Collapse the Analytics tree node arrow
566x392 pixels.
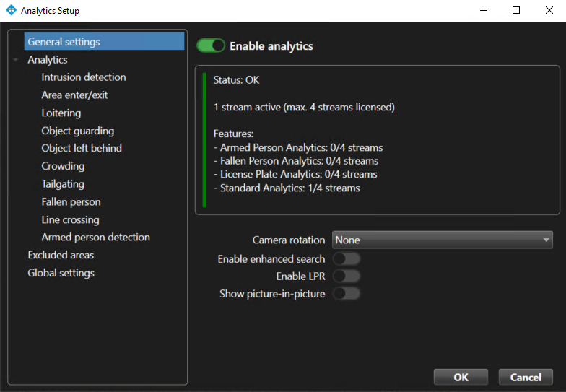click(16, 61)
